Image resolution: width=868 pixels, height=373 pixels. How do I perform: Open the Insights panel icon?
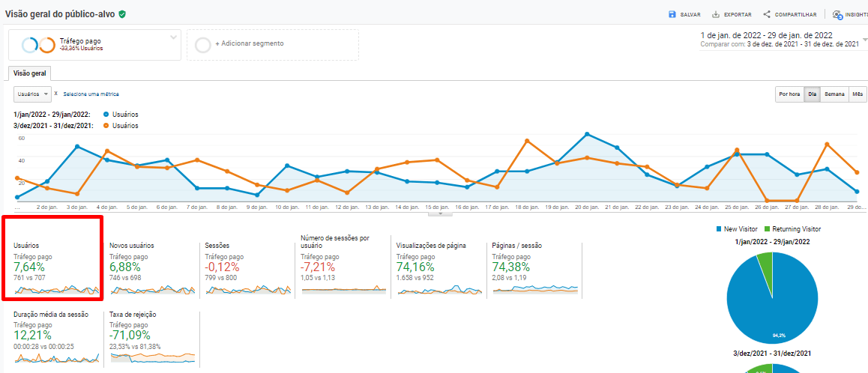(837, 14)
